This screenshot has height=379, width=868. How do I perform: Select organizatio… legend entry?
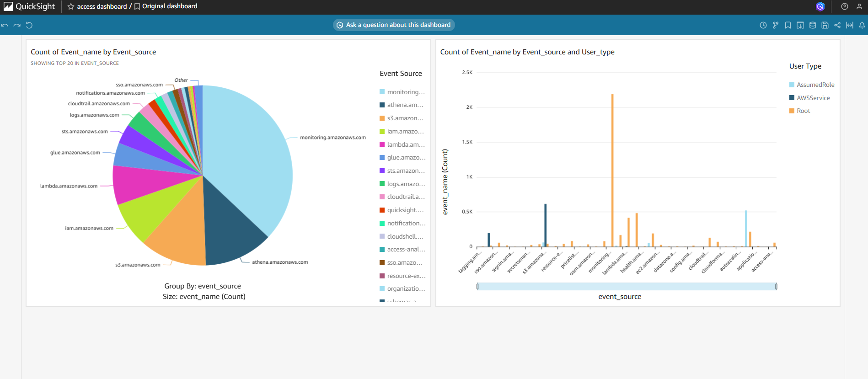click(402, 289)
